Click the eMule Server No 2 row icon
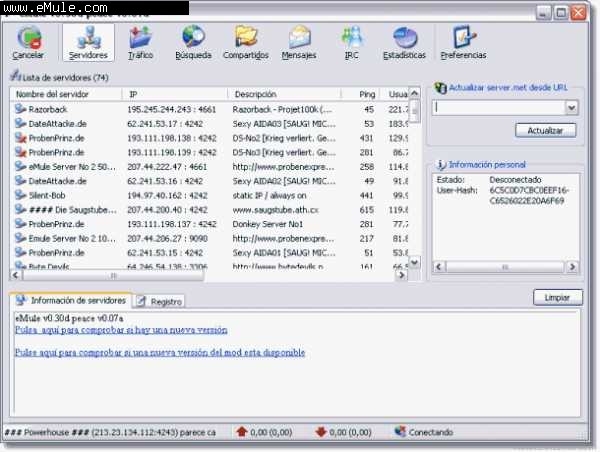Screen dimensions: 600x452 point(20,166)
